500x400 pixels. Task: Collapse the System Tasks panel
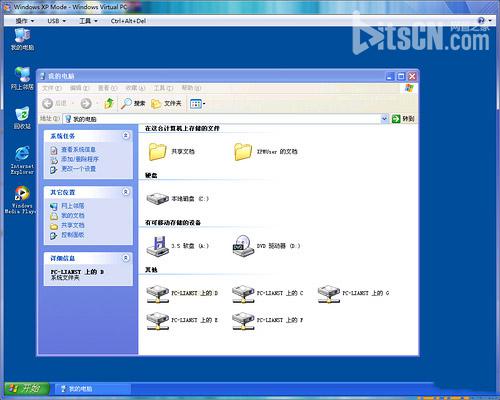(x=126, y=135)
